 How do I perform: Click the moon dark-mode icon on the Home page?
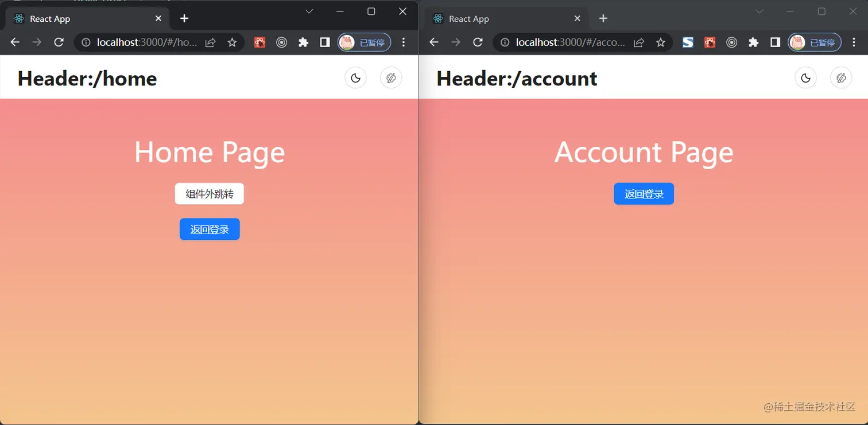[x=355, y=78]
